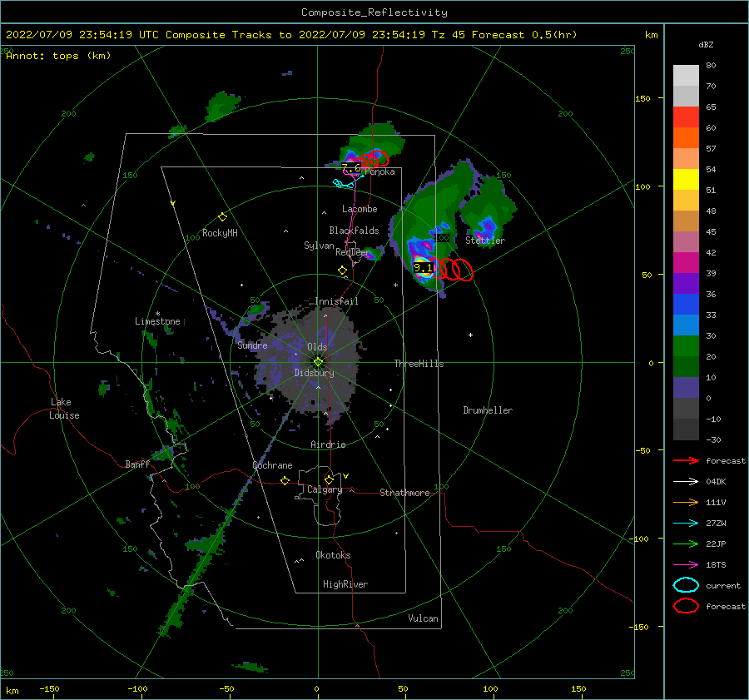The height and width of the screenshot is (700, 749).
Task: Click the RockyMH label
Action: [220, 233]
